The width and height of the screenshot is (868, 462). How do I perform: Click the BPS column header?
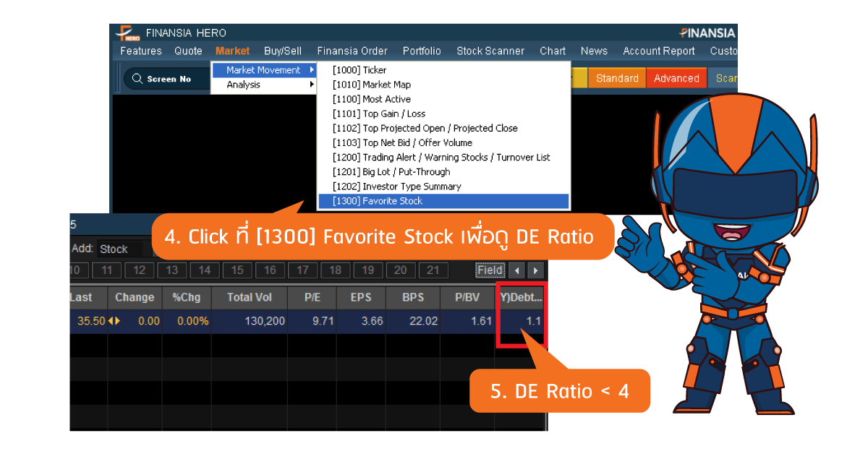(x=413, y=297)
